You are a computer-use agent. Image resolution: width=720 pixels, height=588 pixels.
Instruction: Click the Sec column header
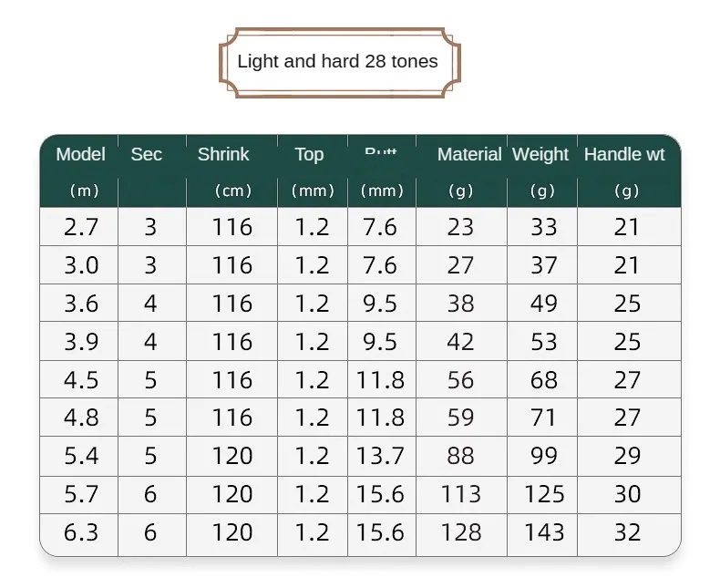click(x=146, y=154)
